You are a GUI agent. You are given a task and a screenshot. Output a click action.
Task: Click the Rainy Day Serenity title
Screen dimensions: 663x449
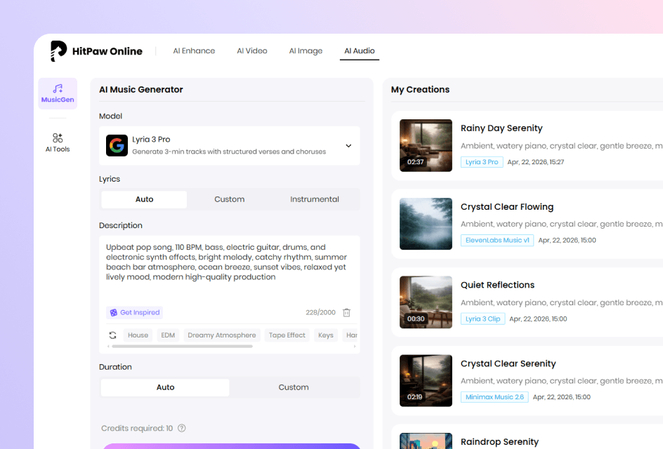[501, 128]
